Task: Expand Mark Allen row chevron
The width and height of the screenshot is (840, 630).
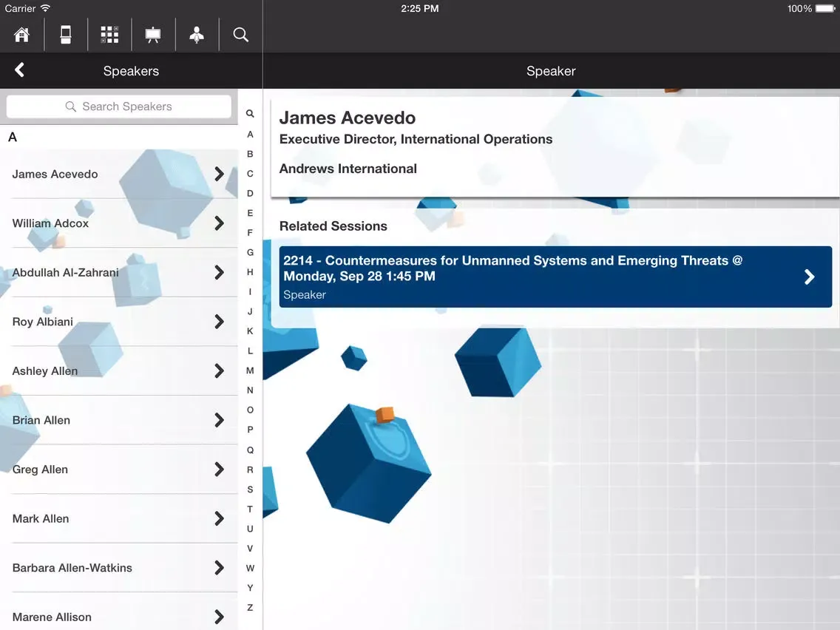Action: [219, 518]
